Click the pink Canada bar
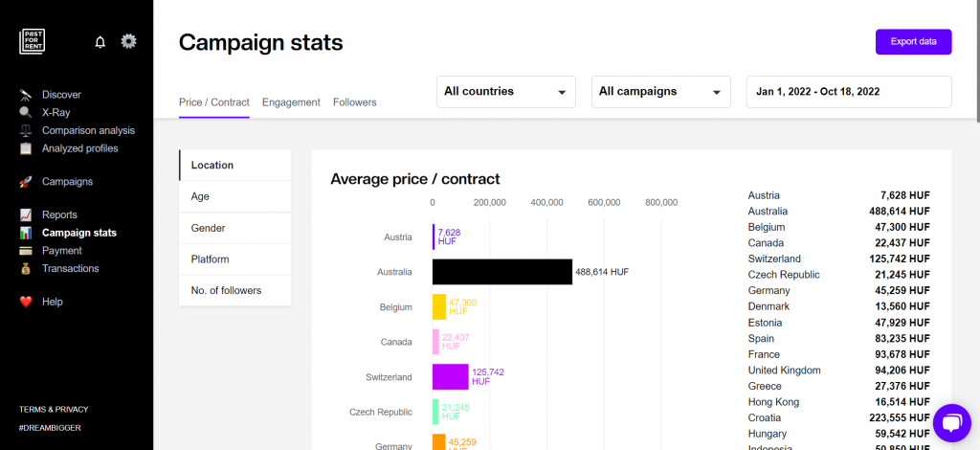The width and height of the screenshot is (980, 450). [x=435, y=342]
